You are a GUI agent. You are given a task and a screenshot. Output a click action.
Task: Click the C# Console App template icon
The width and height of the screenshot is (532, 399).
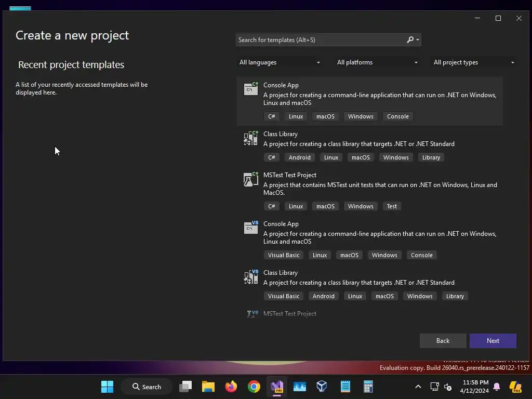[x=251, y=89]
